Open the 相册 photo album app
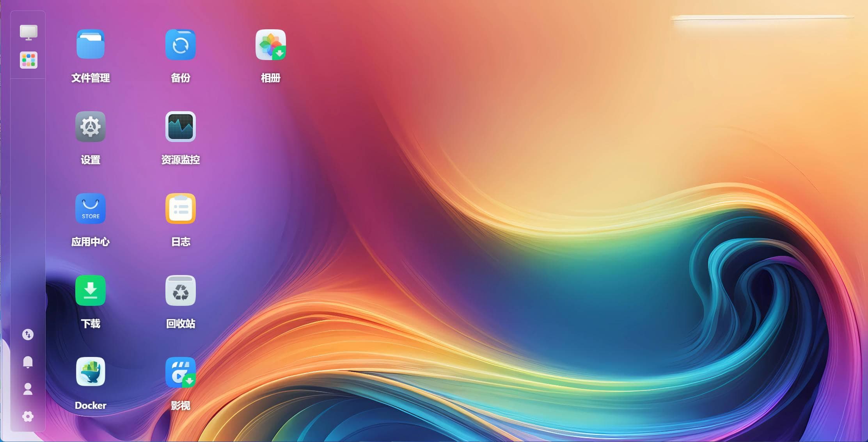The width and height of the screenshot is (868, 442). pos(270,44)
